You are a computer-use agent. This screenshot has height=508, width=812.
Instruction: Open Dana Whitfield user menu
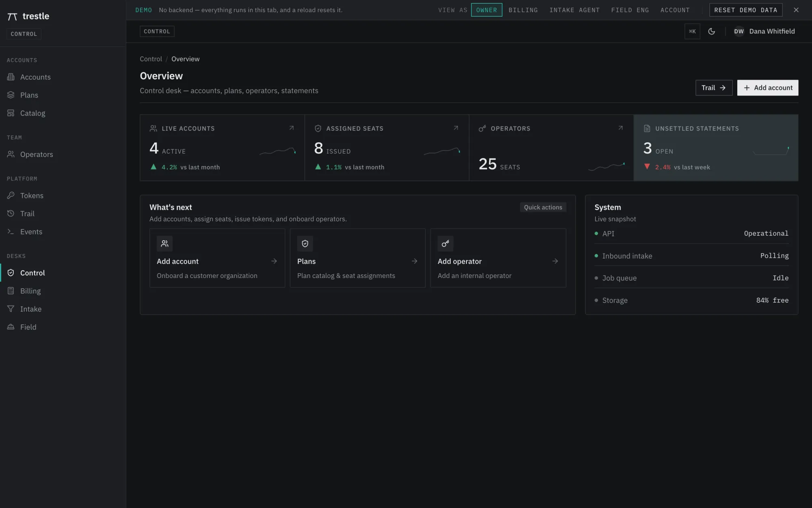(x=764, y=31)
